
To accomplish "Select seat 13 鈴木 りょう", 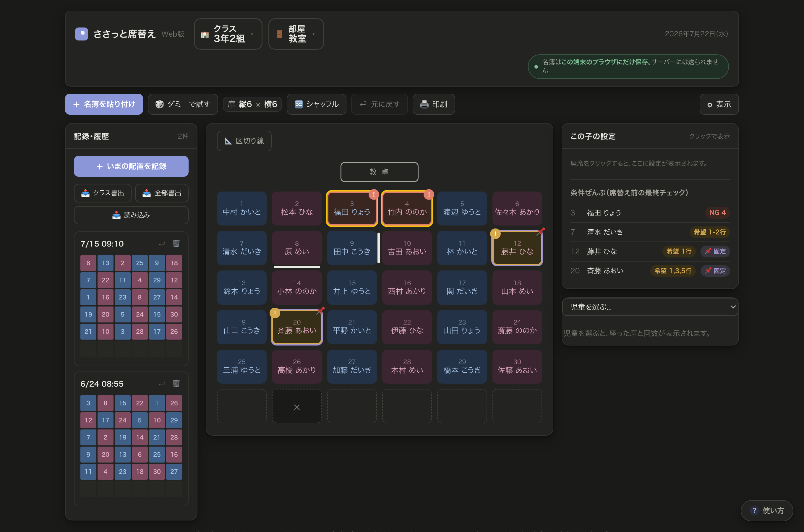I will tap(242, 288).
